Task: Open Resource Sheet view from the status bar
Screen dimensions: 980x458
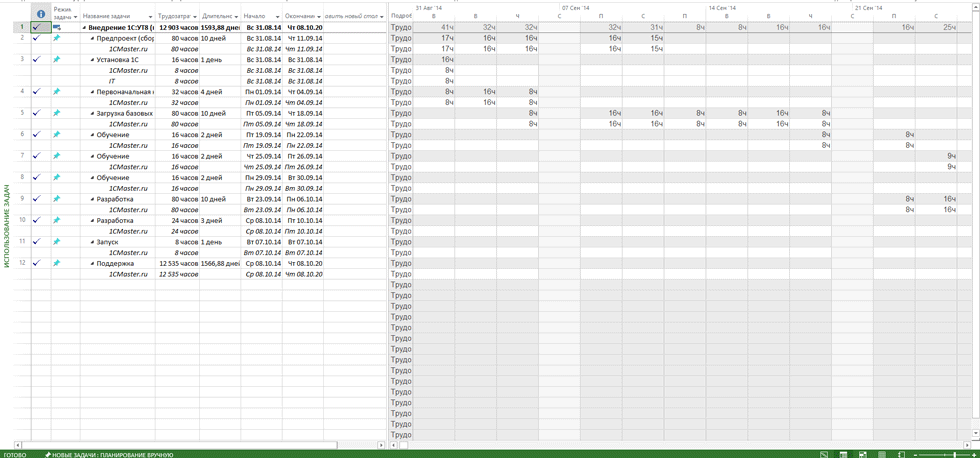Action: point(882,454)
